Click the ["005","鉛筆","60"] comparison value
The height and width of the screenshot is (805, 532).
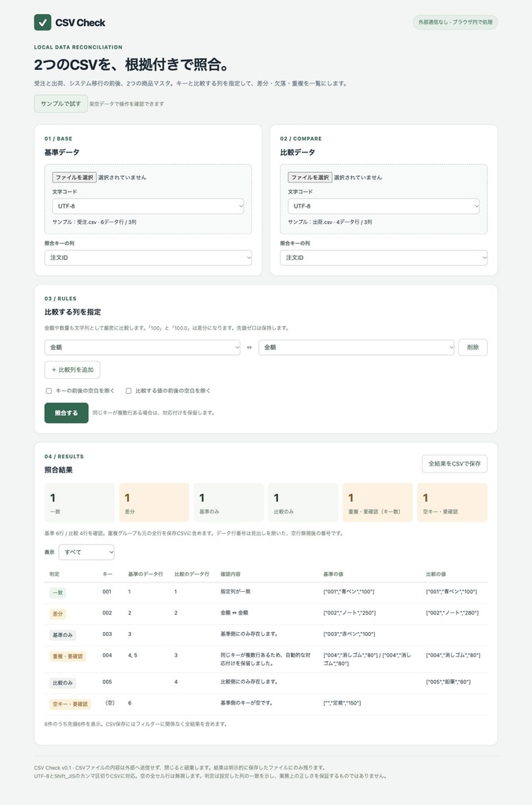(448, 682)
